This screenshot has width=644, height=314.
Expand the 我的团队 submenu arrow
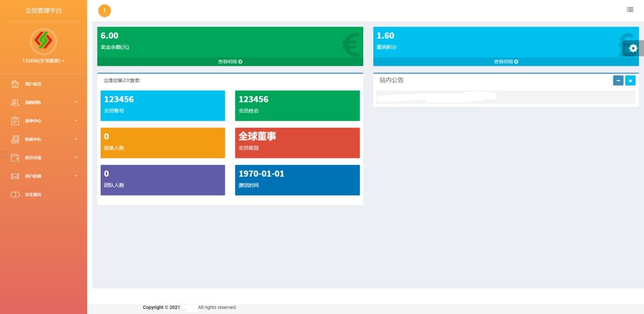(76, 103)
